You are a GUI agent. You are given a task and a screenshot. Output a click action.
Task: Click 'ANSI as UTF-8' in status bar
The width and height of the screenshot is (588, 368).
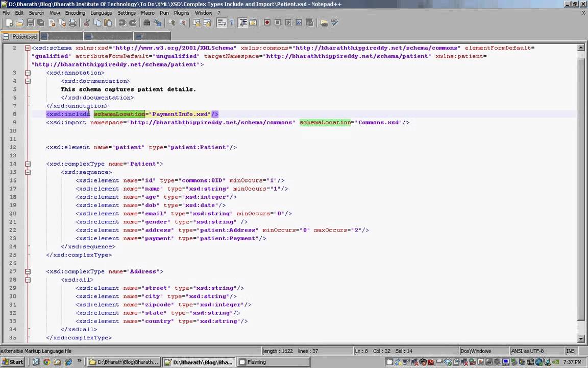tap(527, 351)
